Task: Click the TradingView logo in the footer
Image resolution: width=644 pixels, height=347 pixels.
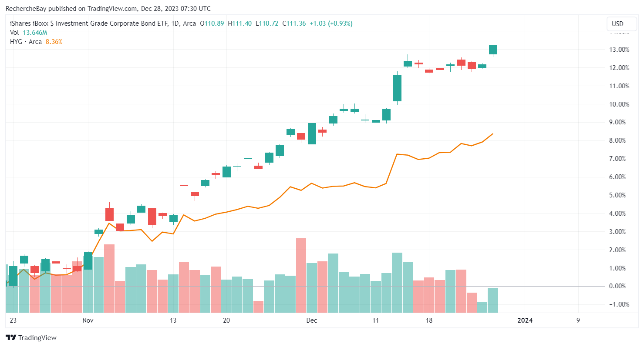Action: (x=31, y=337)
